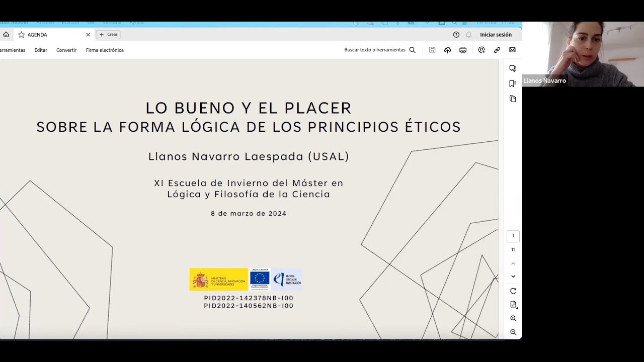Image resolution: width=644 pixels, height=362 pixels.
Task: Open the Firma electrónica menu
Action: pos(105,50)
